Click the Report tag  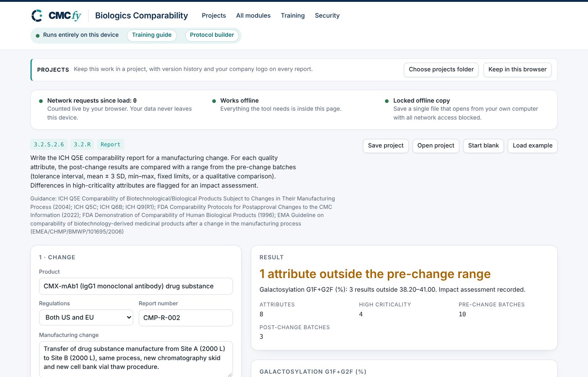tap(111, 145)
